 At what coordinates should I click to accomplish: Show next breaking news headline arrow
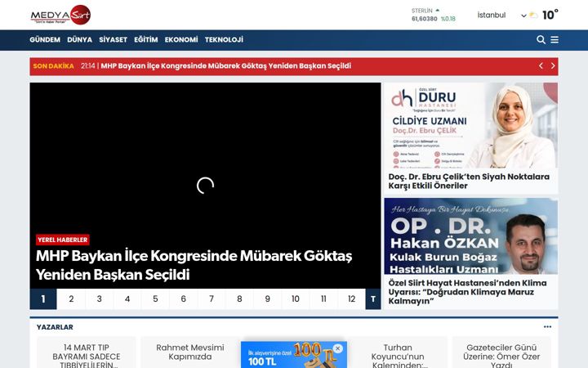tap(553, 65)
